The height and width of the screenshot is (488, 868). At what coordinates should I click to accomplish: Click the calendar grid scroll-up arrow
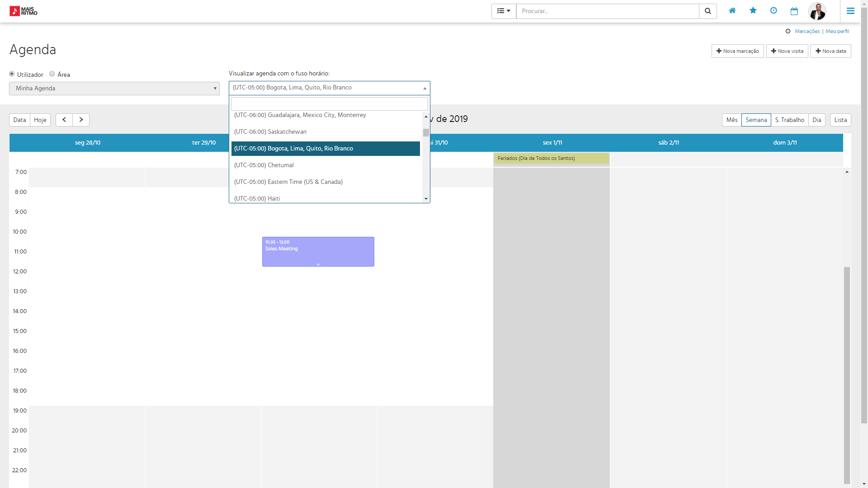[847, 172]
